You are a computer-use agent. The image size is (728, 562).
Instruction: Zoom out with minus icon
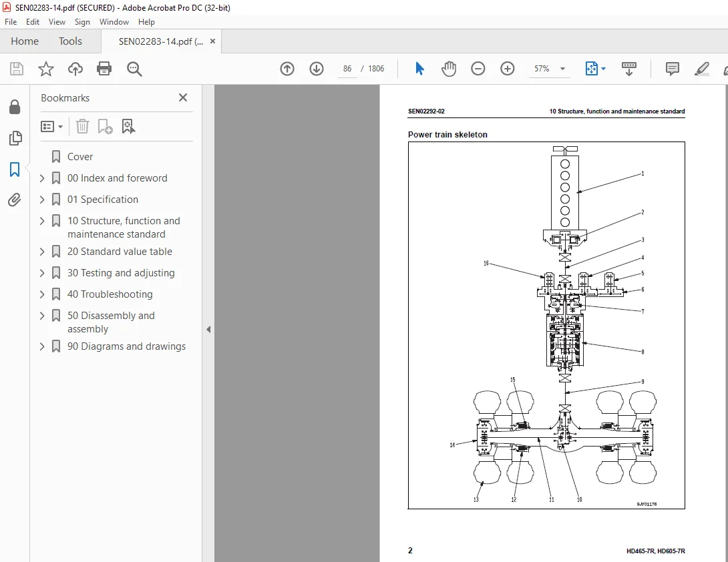(x=478, y=69)
